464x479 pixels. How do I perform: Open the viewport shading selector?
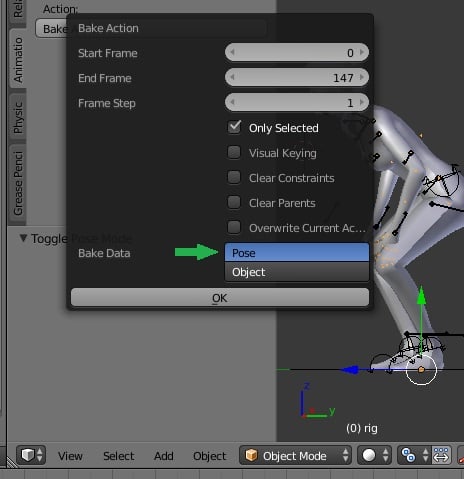375,455
